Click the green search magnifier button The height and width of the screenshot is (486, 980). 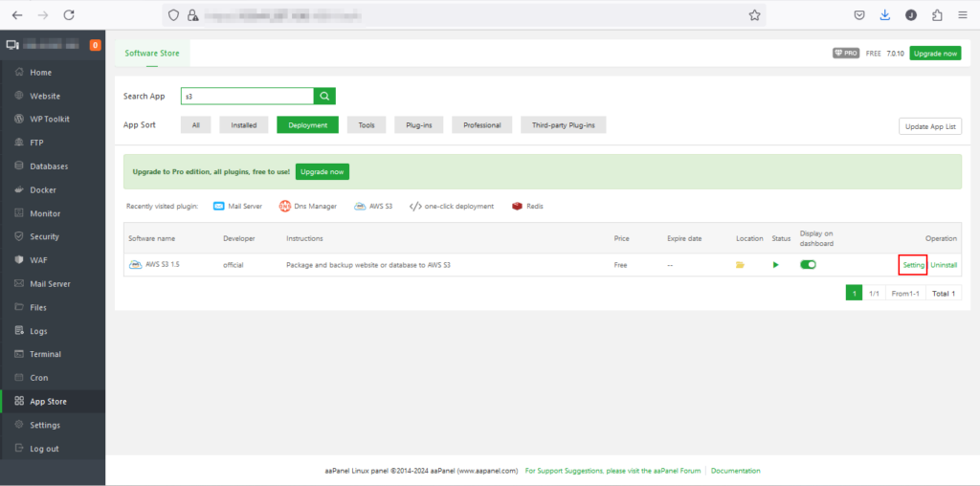(x=325, y=96)
